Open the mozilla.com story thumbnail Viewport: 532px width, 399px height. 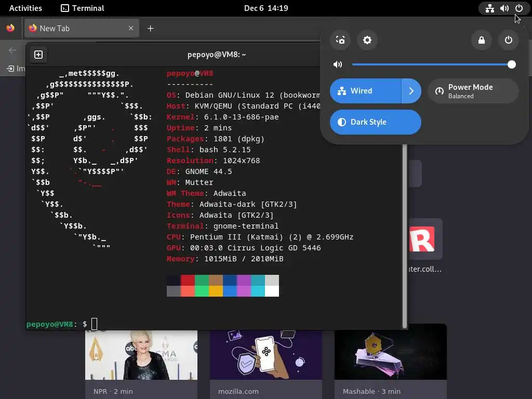(x=266, y=355)
